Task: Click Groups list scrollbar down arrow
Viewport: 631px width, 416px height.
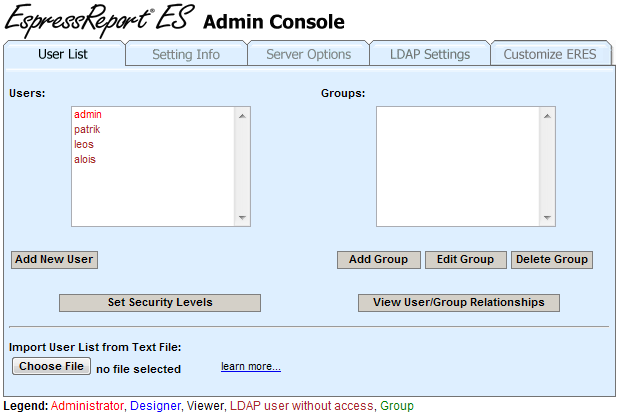Action: (547, 218)
